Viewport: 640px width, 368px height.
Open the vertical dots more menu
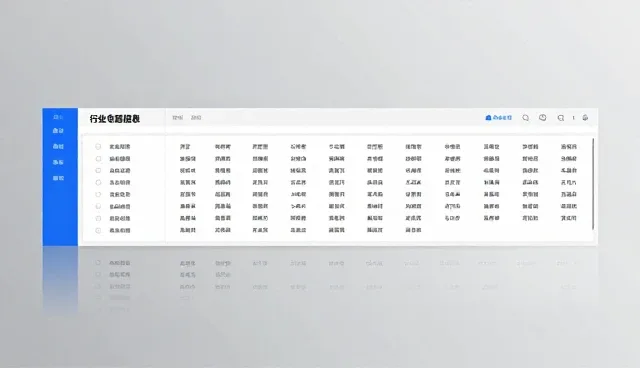tap(573, 117)
